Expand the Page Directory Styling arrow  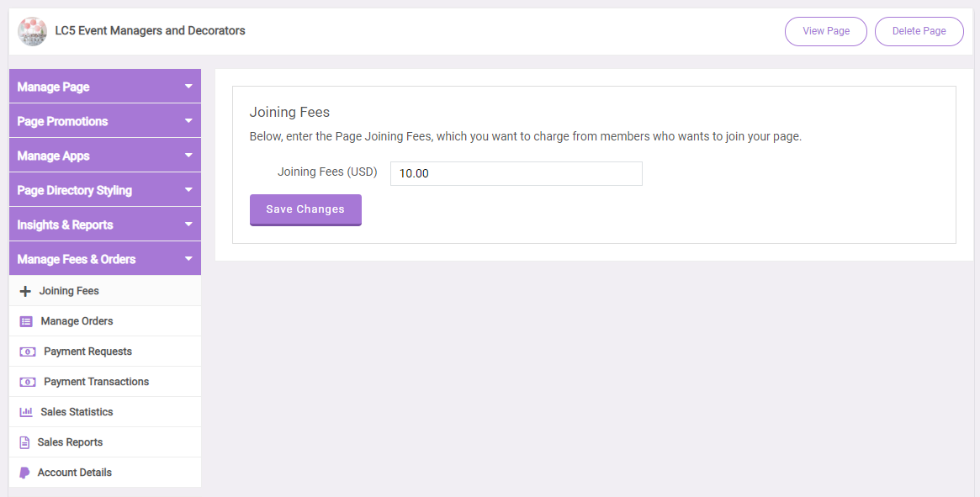188,189
